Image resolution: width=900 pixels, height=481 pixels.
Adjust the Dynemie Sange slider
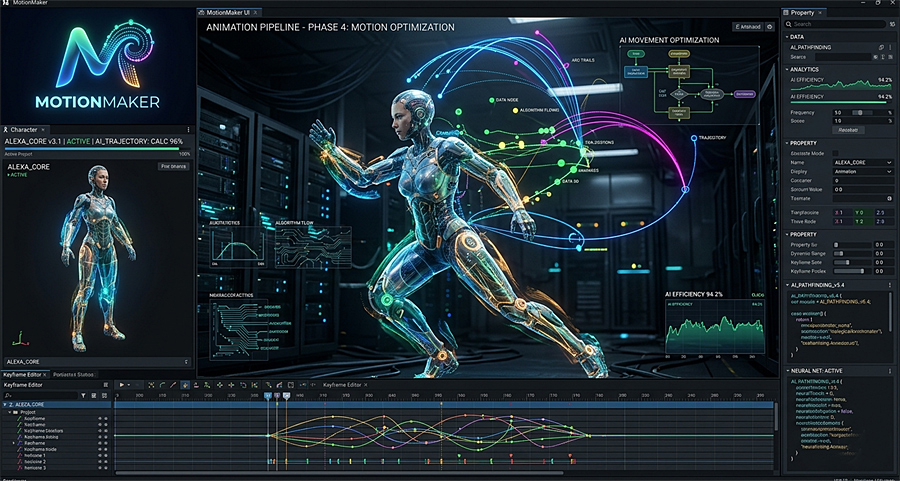tap(852, 253)
